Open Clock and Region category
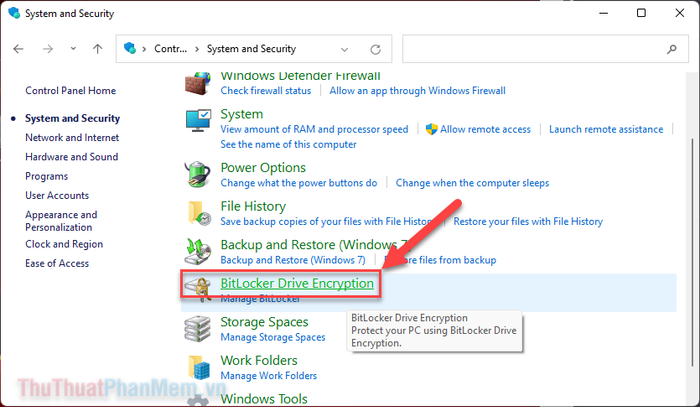Viewport: 700px width, 407px height. pos(64,244)
